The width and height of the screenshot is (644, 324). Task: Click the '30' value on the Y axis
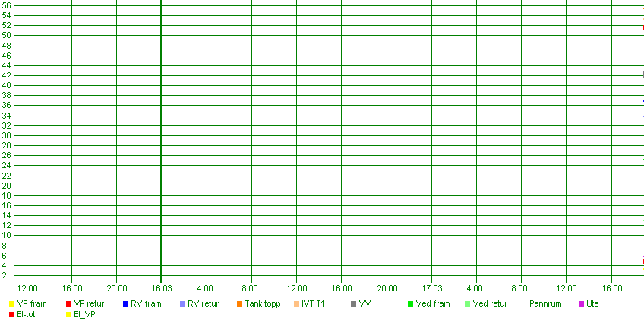[6, 135]
